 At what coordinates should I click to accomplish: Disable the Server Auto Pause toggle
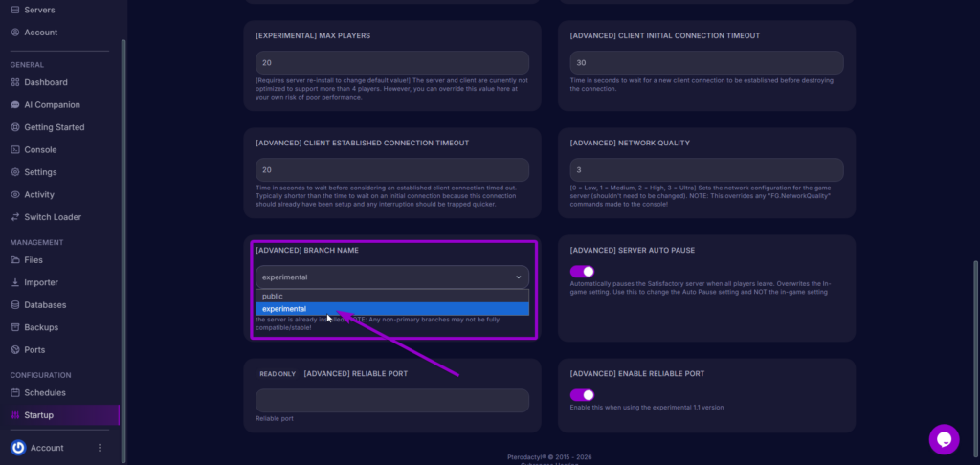click(x=582, y=272)
